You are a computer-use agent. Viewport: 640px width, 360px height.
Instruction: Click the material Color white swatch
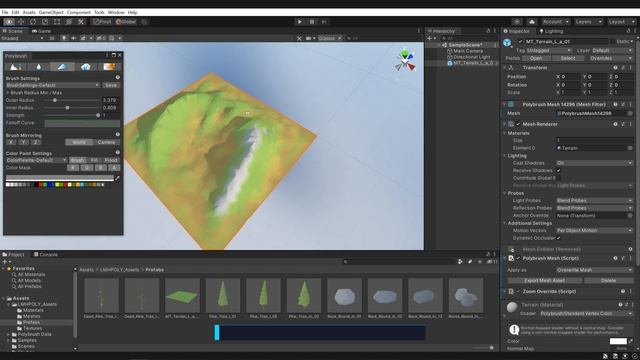coord(618,341)
